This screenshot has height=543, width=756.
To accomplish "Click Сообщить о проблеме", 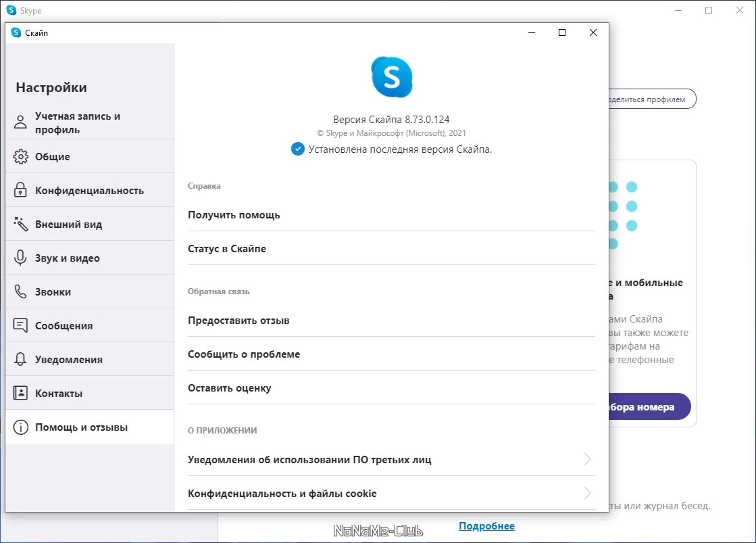I will point(391,354).
